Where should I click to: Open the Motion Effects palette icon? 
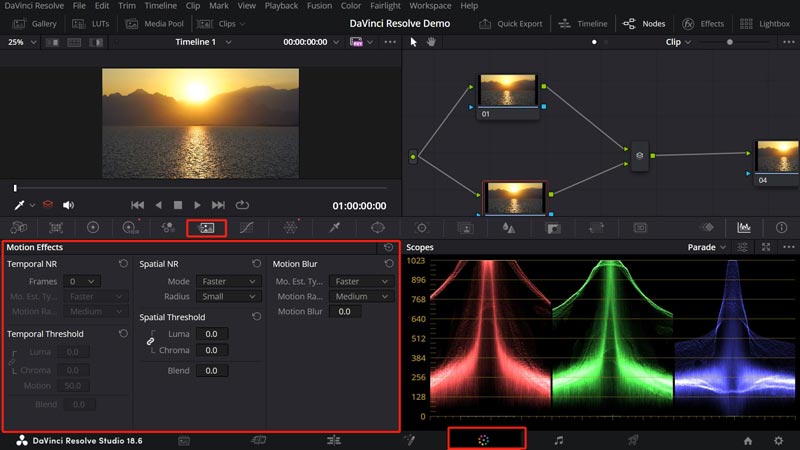pyautogui.click(x=207, y=228)
